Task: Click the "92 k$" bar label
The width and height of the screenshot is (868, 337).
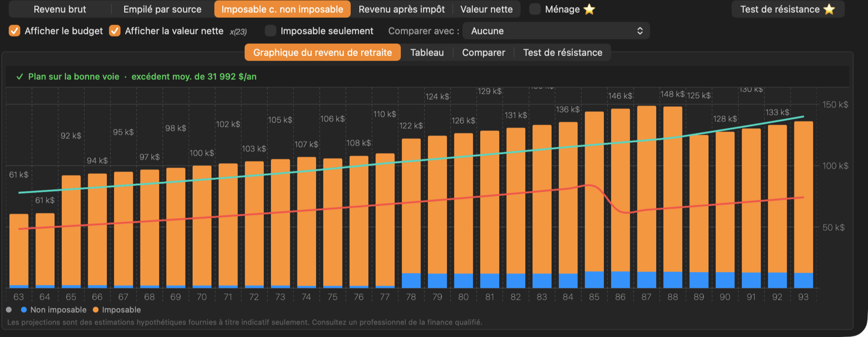Action: click(71, 136)
